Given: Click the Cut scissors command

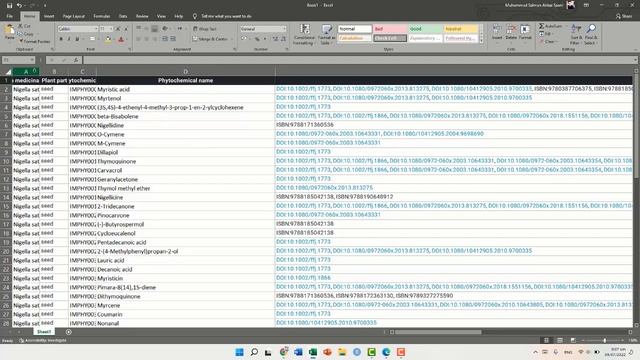Looking at the screenshot, I should tap(24, 26).
